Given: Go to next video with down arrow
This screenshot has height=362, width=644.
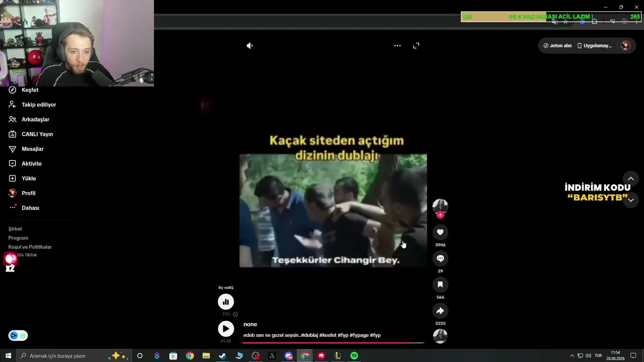Looking at the screenshot, I should 630,200.
